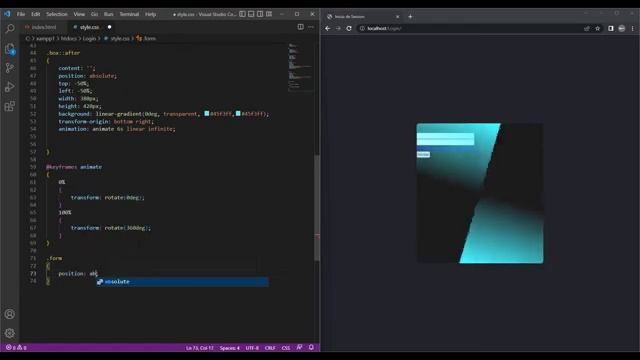Viewport: 640px width, 360px height.
Task: Open the Terminal menu
Action: click(x=129, y=14)
